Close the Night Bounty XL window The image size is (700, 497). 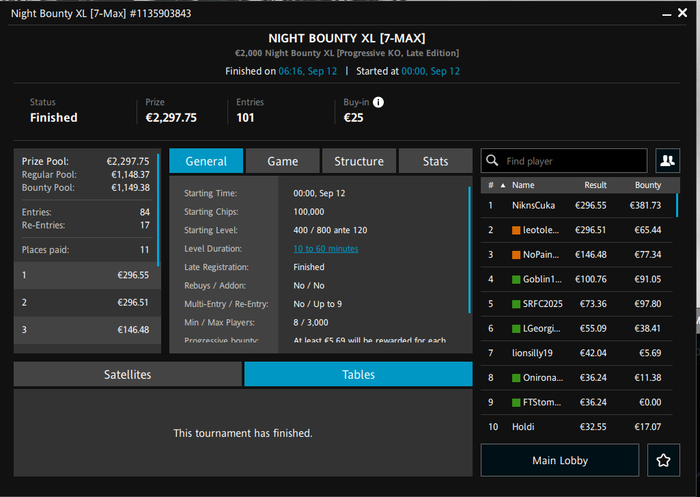click(682, 14)
